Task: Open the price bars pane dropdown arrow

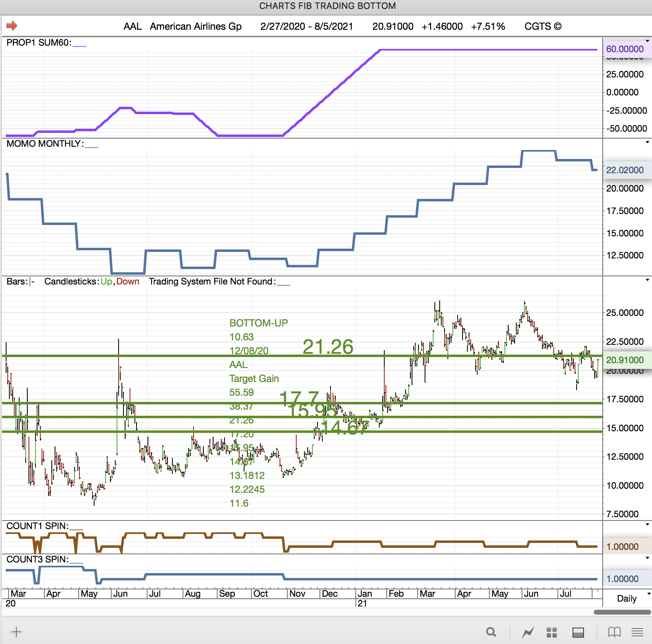Action: tap(647, 280)
